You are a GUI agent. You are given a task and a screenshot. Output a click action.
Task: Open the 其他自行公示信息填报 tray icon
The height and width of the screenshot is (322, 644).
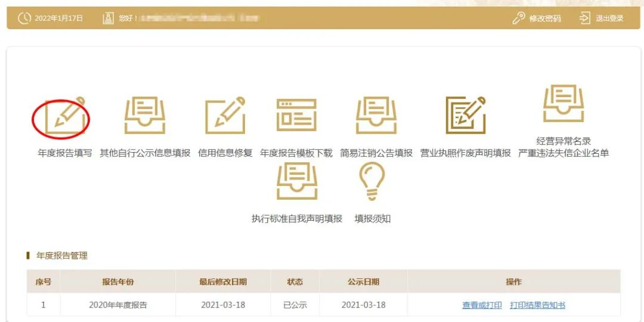tap(145, 116)
